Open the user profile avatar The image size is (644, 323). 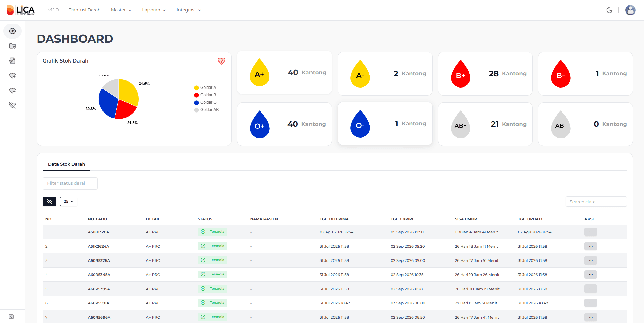(x=630, y=10)
